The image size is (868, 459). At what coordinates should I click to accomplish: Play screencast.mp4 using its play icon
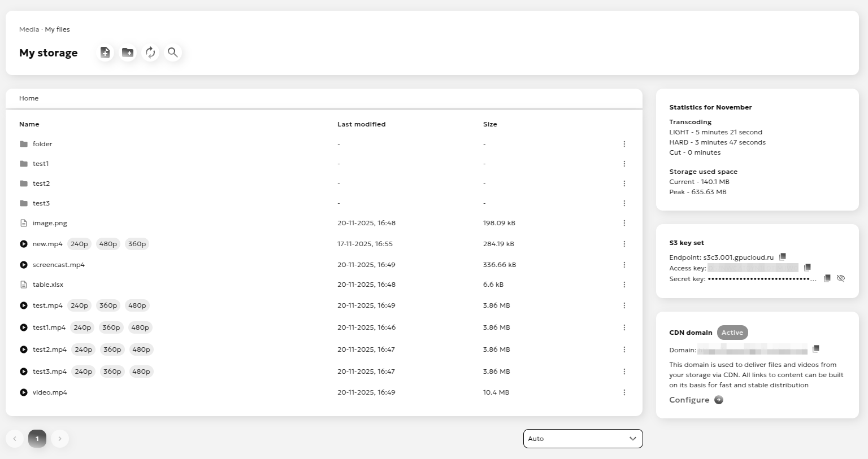pyautogui.click(x=24, y=265)
